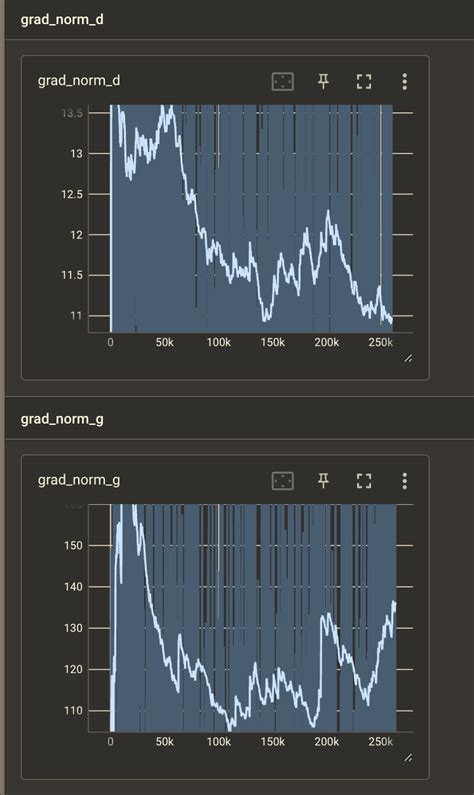The image size is (474, 795).
Task: Click the 110 y-axis label on grad_norm_g
Action: coord(73,711)
